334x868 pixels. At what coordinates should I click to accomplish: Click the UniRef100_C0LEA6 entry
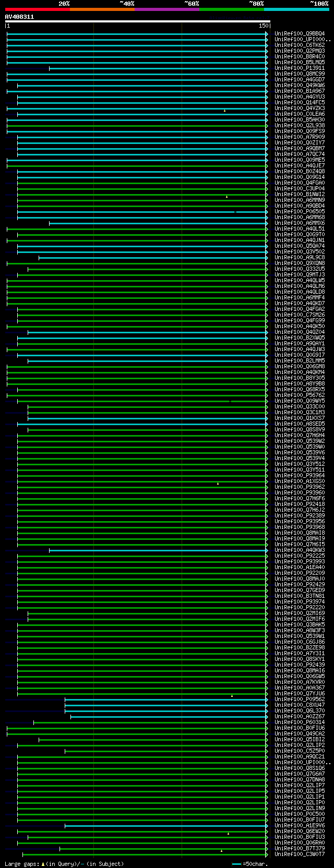pyautogui.click(x=300, y=114)
